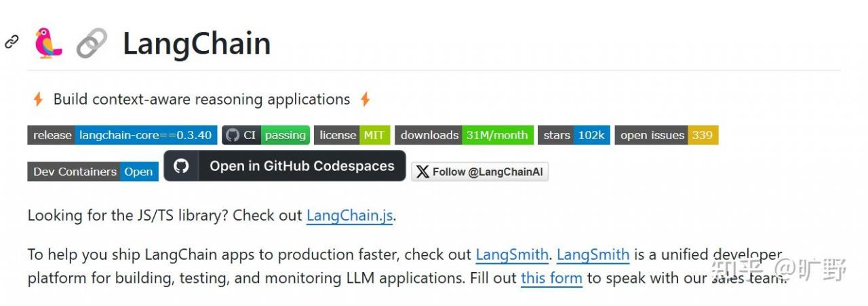Follow @LangChainAI on X
This screenshot has height=306, width=868.
click(479, 172)
